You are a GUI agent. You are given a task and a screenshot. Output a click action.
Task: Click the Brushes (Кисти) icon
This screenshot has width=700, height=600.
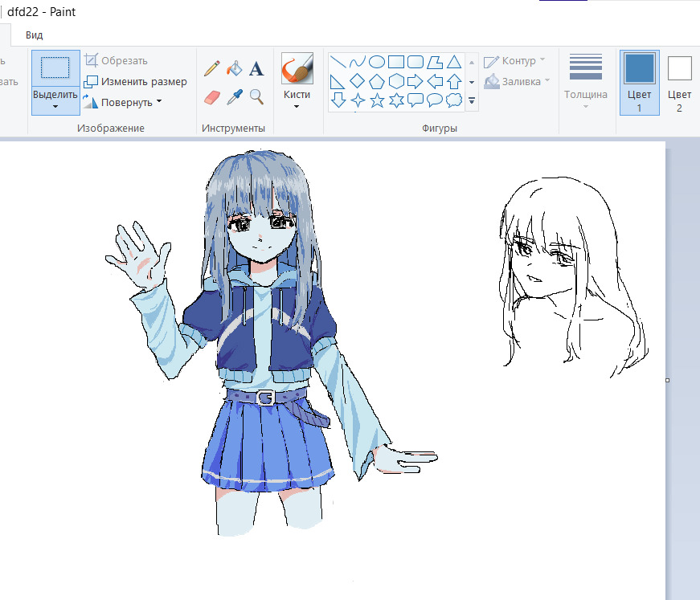(297, 67)
